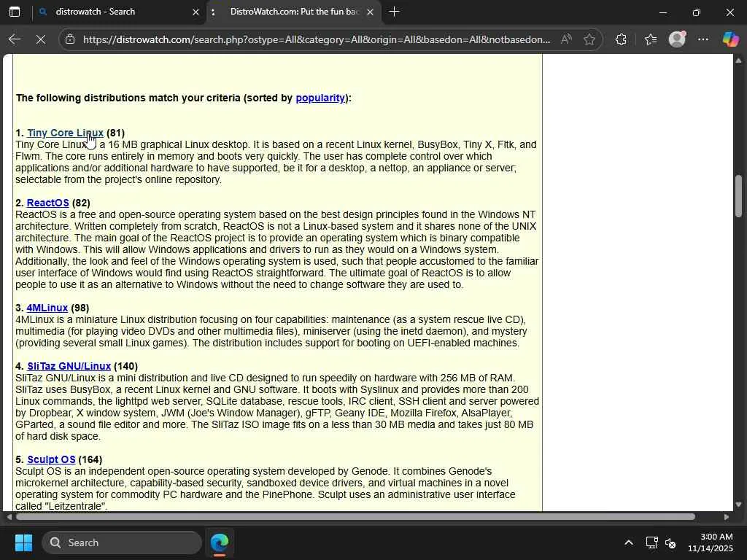Click the horizontal scrollbar left arrow
The width and height of the screenshot is (747, 560).
(x=9, y=517)
